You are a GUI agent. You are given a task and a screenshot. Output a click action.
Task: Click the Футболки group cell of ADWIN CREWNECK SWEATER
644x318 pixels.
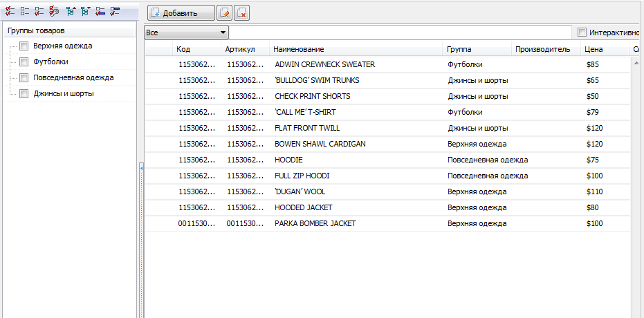pyautogui.click(x=466, y=65)
